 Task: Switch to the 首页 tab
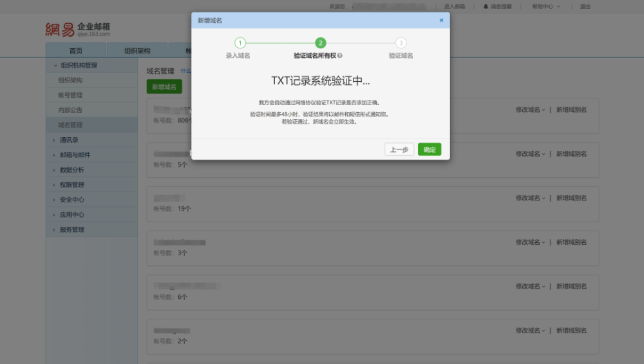76,50
